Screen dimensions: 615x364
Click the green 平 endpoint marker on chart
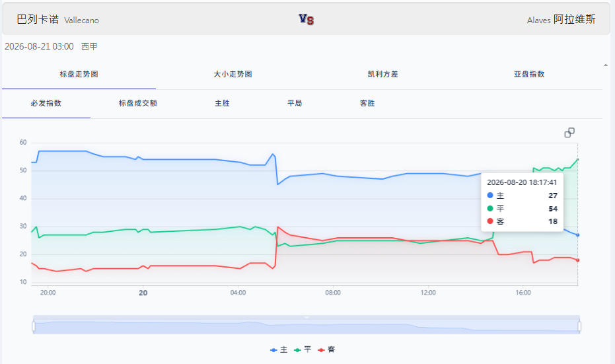pos(578,159)
